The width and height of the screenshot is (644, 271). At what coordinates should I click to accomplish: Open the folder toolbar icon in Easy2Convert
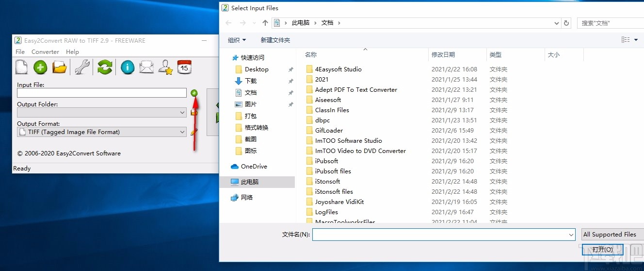(x=60, y=67)
